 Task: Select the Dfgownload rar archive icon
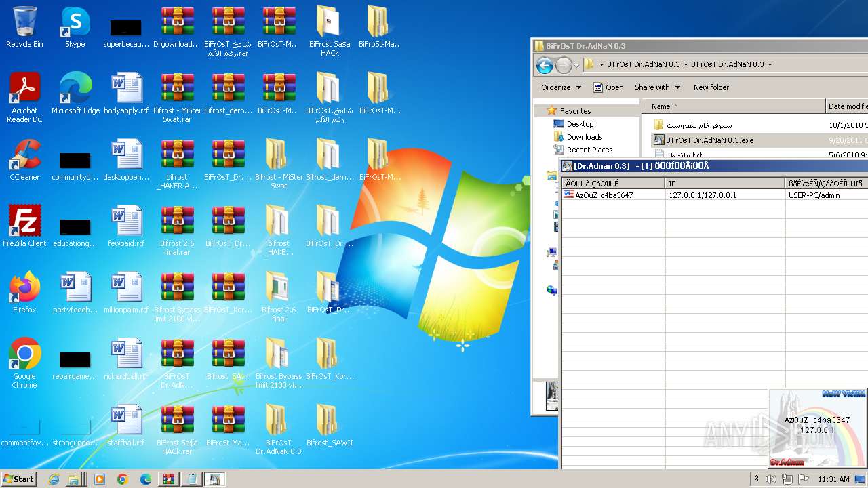177,27
